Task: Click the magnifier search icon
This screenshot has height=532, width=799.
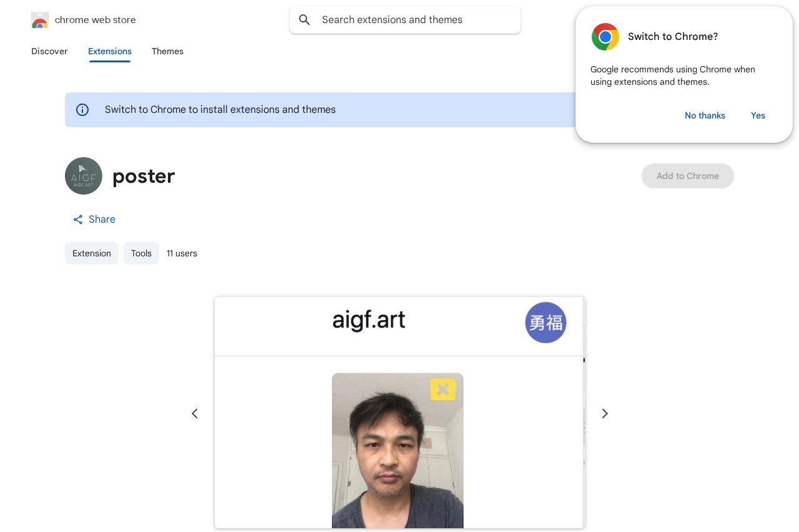Action: click(x=305, y=20)
